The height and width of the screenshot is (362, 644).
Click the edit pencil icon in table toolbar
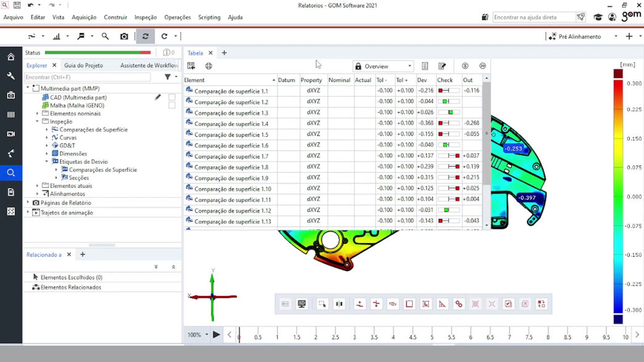pyautogui.click(x=442, y=66)
